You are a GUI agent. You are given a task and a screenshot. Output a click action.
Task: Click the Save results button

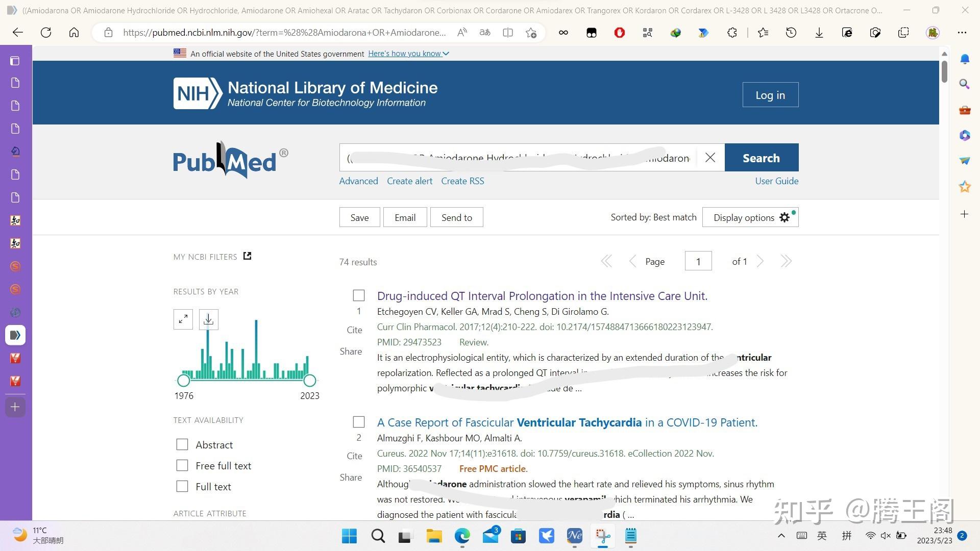(360, 217)
